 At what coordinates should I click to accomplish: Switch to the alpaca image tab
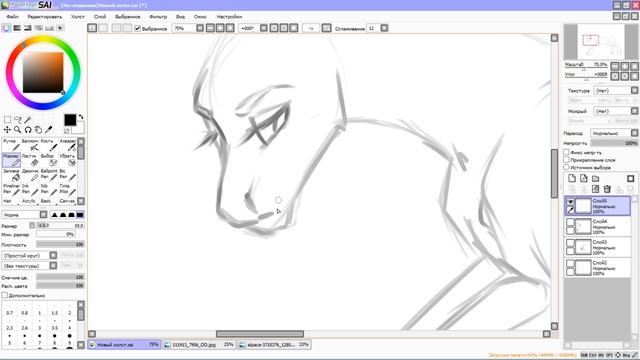(273, 344)
